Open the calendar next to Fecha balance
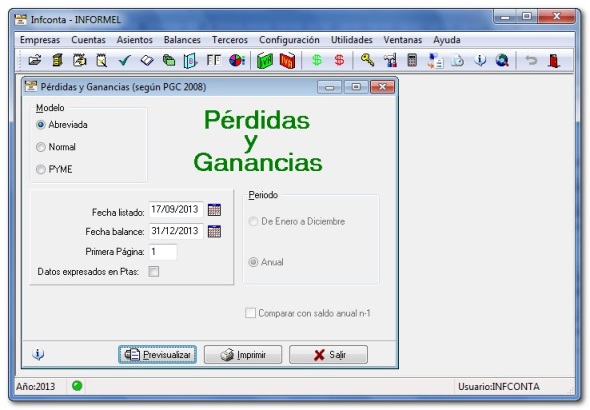Image resolution: width=590 pixels, height=410 pixels. (x=214, y=231)
